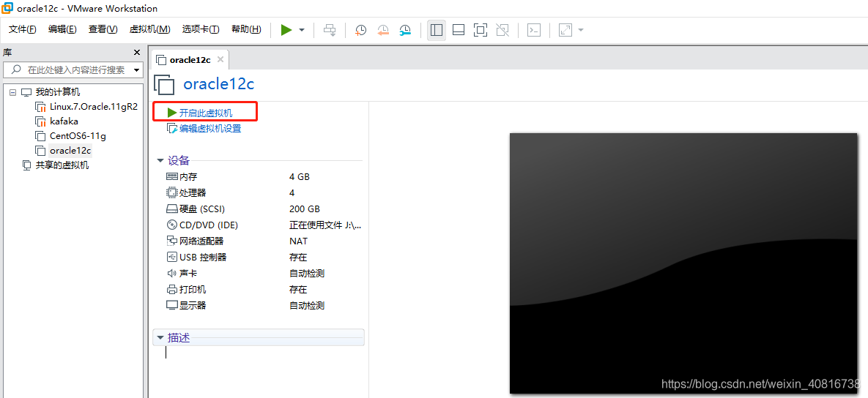Open the 编辑(E) menu

pyautogui.click(x=62, y=29)
